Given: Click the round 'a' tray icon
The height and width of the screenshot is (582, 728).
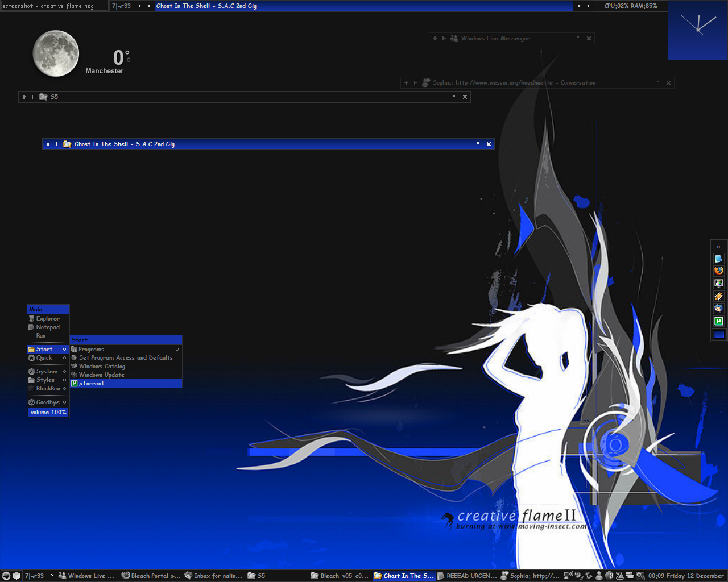Looking at the screenshot, I should click(x=610, y=576).
